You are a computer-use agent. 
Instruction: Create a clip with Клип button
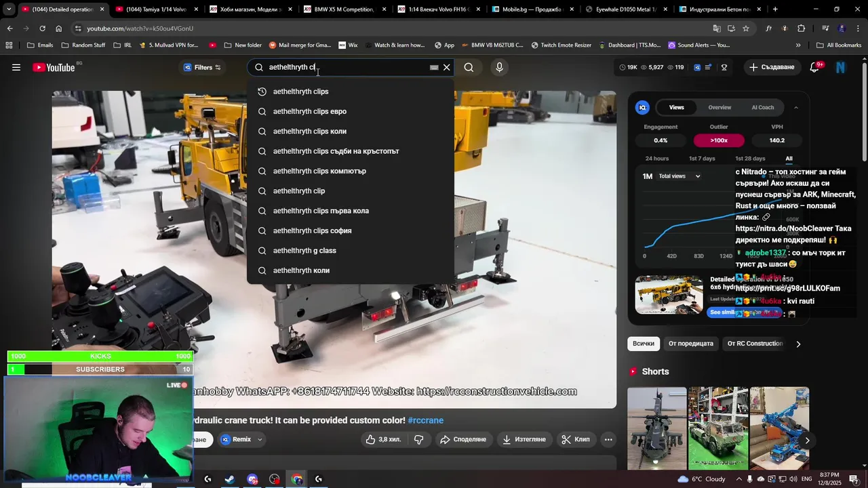point(575,439)
